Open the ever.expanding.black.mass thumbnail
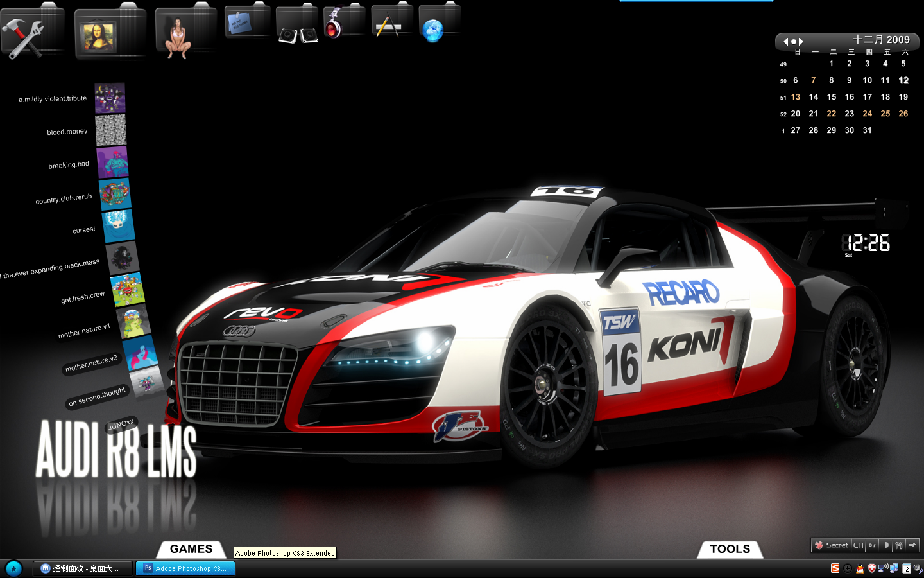The height and width of the screenshot is (578, 924). (x=123, y=258)
